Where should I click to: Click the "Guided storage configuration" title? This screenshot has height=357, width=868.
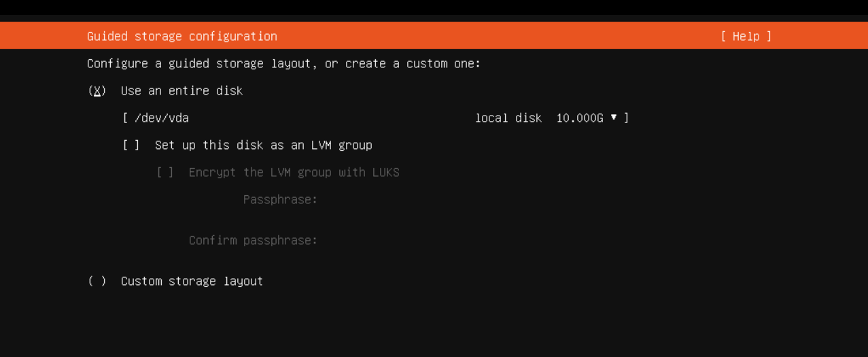point(182,36)
